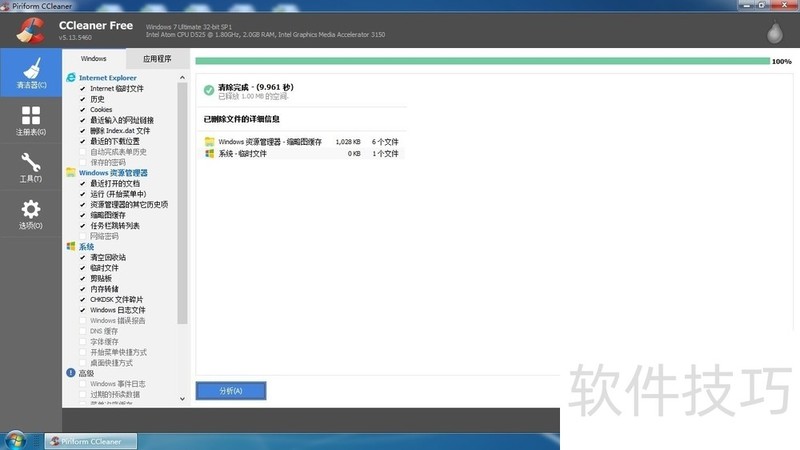Click the 系统 Windows flag icon
The height and width of the screenshot is (450, 800).
point(71,246)
